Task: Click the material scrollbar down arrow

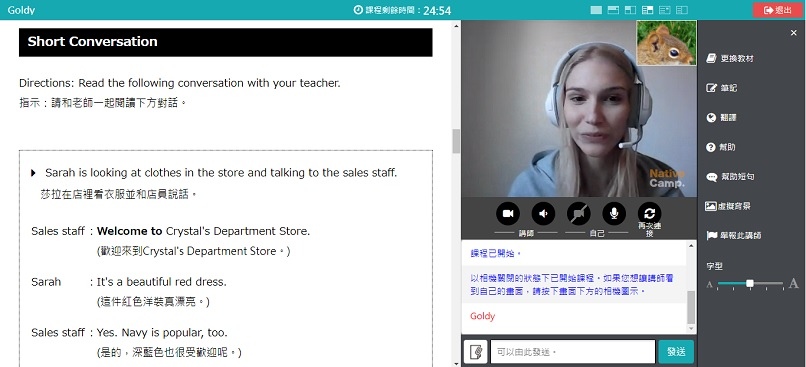Action: (456, 363)
